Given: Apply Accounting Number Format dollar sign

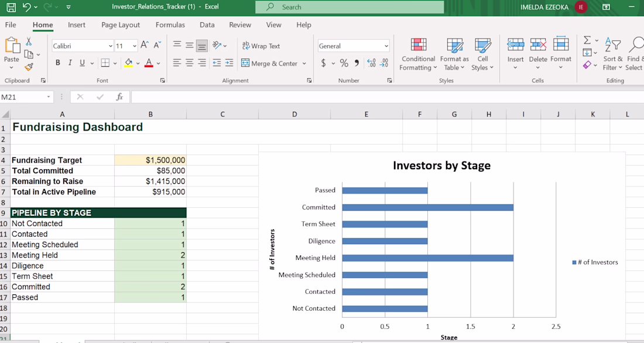Looking at the screenshot, I should pos(324,63).
